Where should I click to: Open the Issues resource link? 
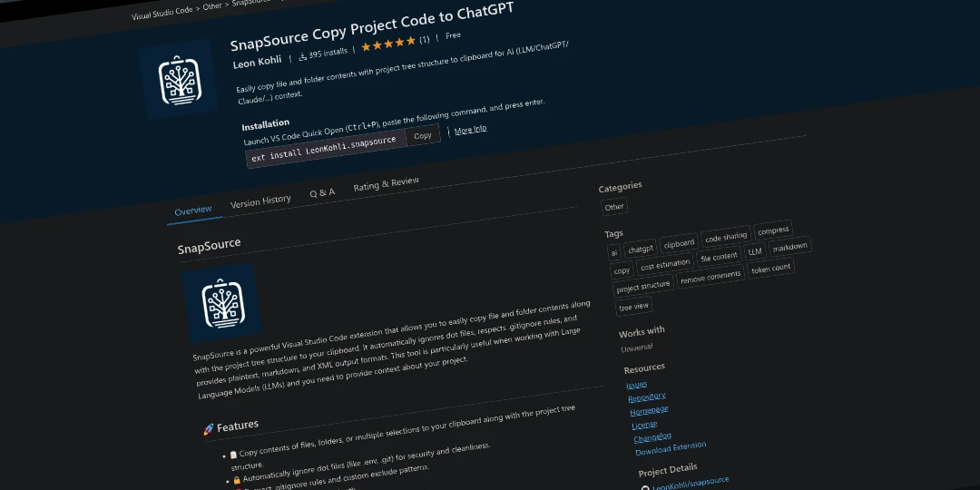pyautogui.click(x=636, y=385)
